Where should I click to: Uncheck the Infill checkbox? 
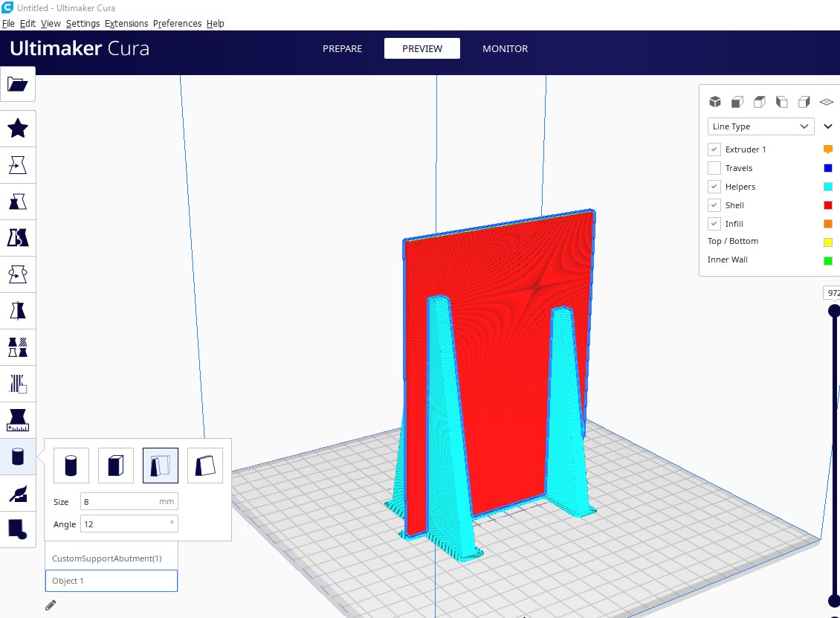click(714, 224)
